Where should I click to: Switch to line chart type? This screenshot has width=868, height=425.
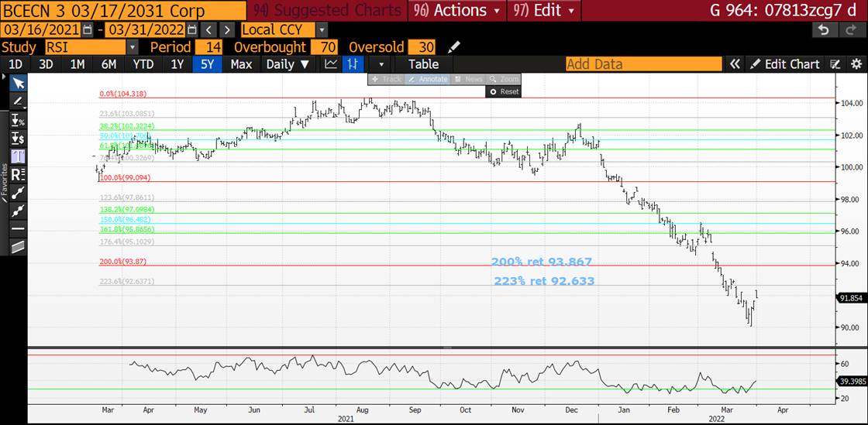pos(330,64)
